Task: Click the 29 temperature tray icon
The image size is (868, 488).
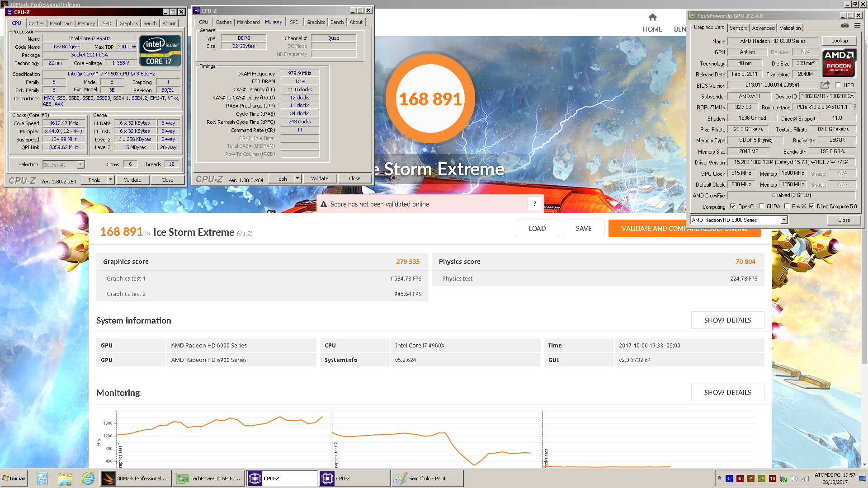Action: coord(762,479)
